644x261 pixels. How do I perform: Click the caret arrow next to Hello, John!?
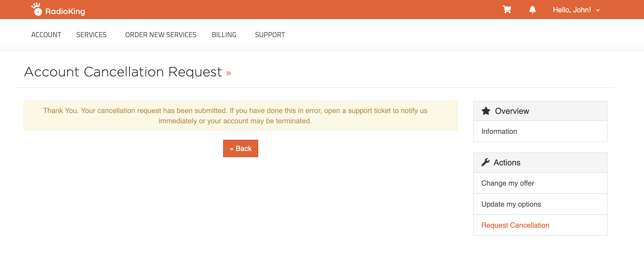(598, 11)
